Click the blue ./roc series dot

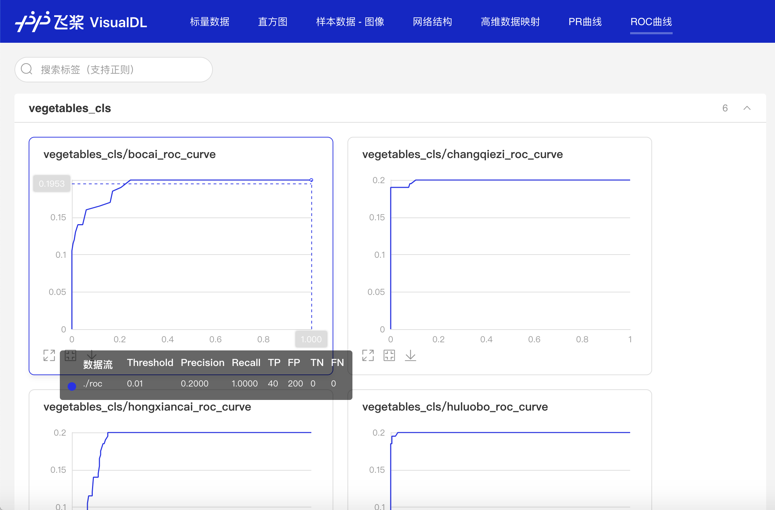point(72,386)
